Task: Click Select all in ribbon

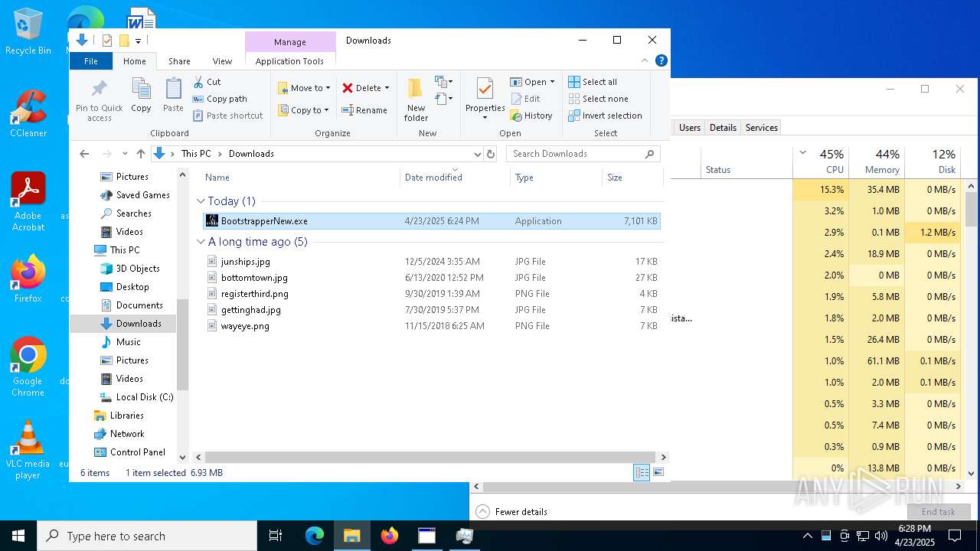Action: tap(593, 82)
